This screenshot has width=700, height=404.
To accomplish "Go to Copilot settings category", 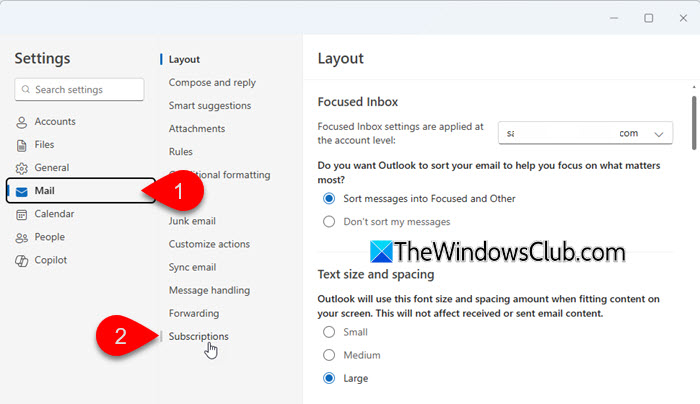I will 50,260.
